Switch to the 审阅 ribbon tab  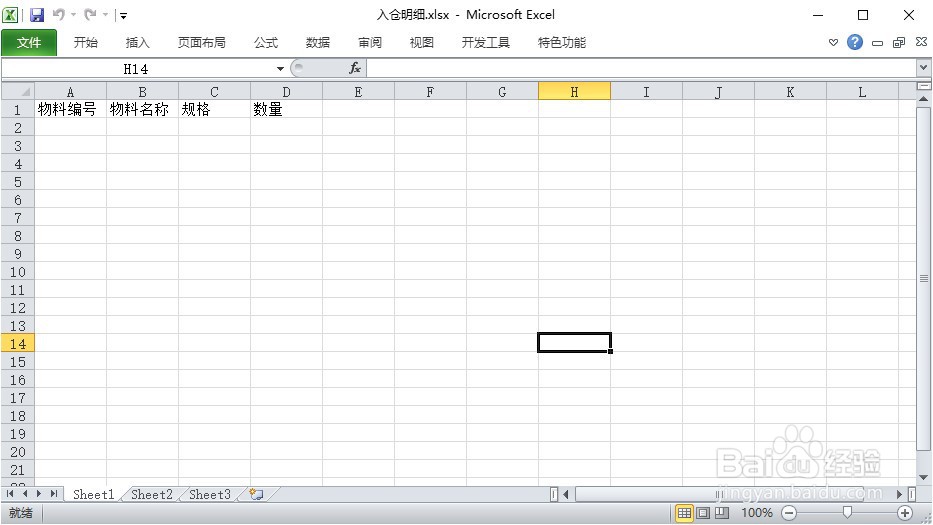pyautogui.click(x=370, y=42)
